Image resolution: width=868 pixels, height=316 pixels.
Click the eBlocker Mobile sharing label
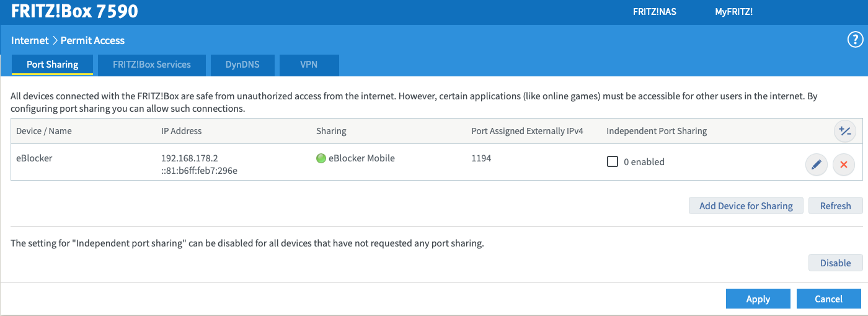[x=361, y=158]
